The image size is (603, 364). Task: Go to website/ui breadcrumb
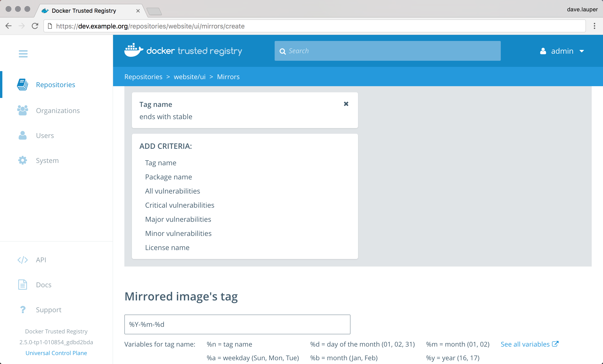(189, 77)
